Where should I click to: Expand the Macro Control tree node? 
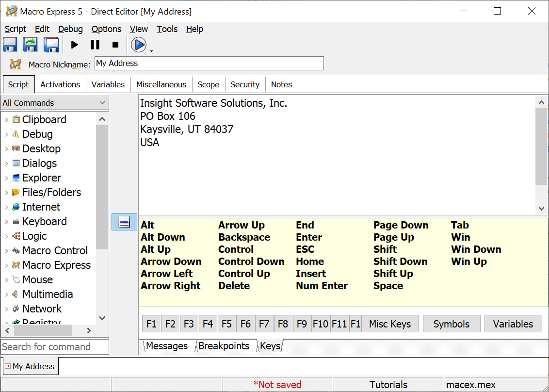6,251
